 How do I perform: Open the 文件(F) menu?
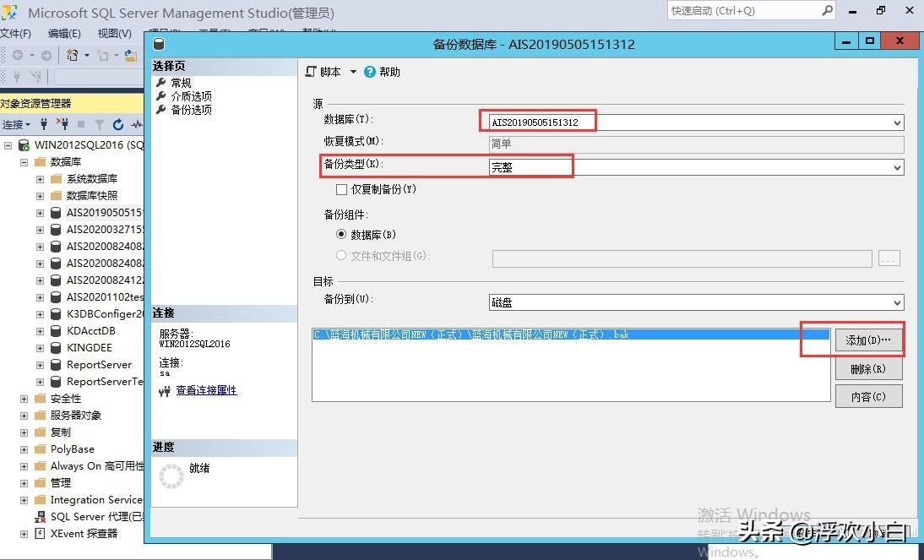tap(16, 34)
